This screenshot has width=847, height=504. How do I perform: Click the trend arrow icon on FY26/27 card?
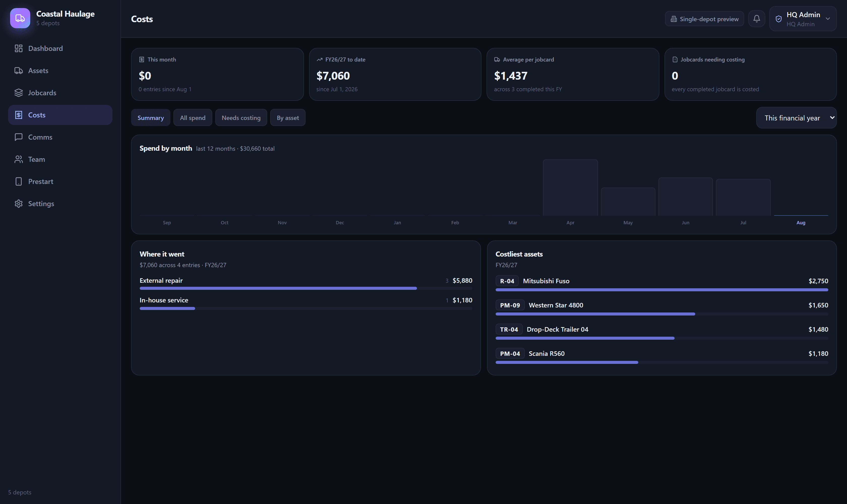point(319,60)
